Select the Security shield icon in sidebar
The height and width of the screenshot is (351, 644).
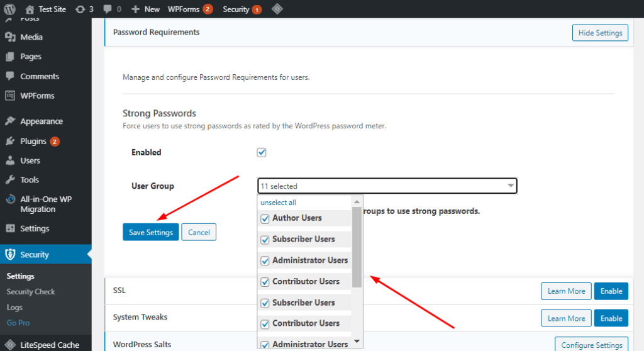click(10, 254)
